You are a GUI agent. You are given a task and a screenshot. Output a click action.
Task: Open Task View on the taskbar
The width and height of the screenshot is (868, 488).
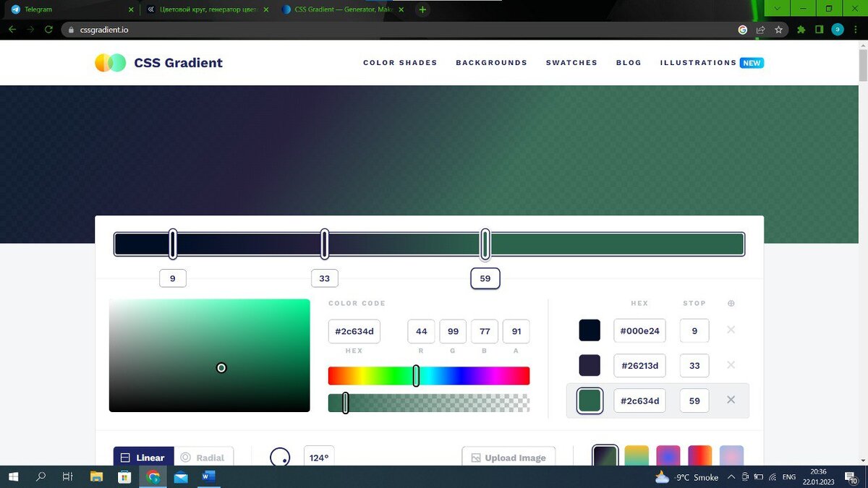pos(68,477)
